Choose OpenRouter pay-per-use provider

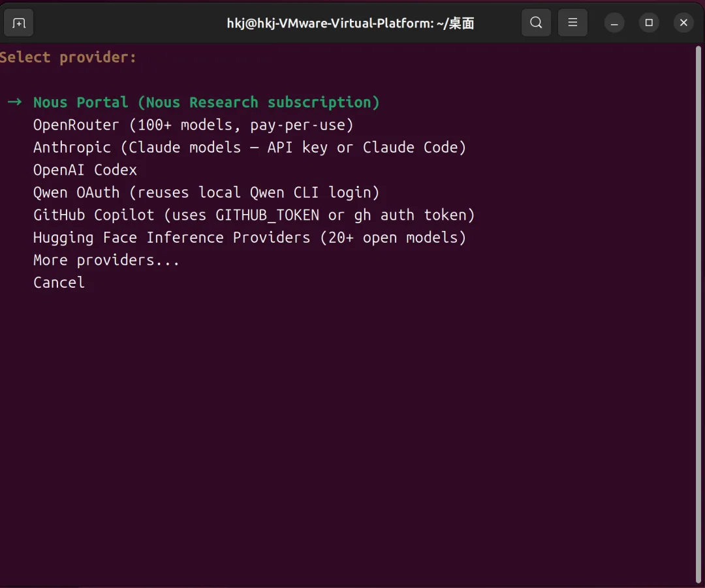(x=193, y=125)
